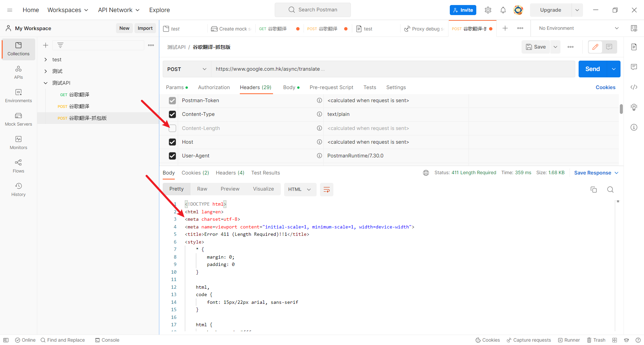Viewport: 644px width, 345px height.
Task: Switch response view to Preview tab
Action: (230, 189)
